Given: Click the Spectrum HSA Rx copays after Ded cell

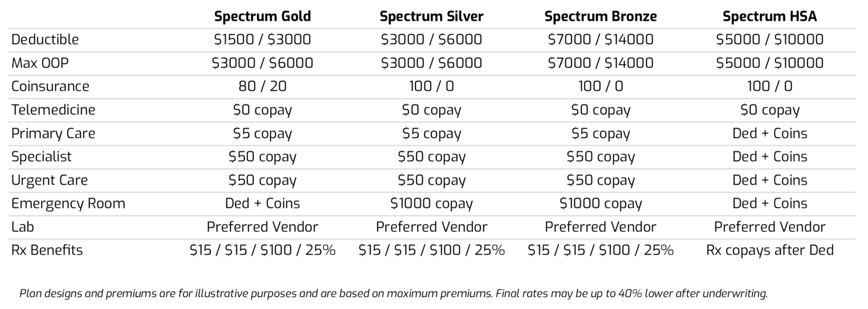Looking at the screenshot, I should 770,250.
